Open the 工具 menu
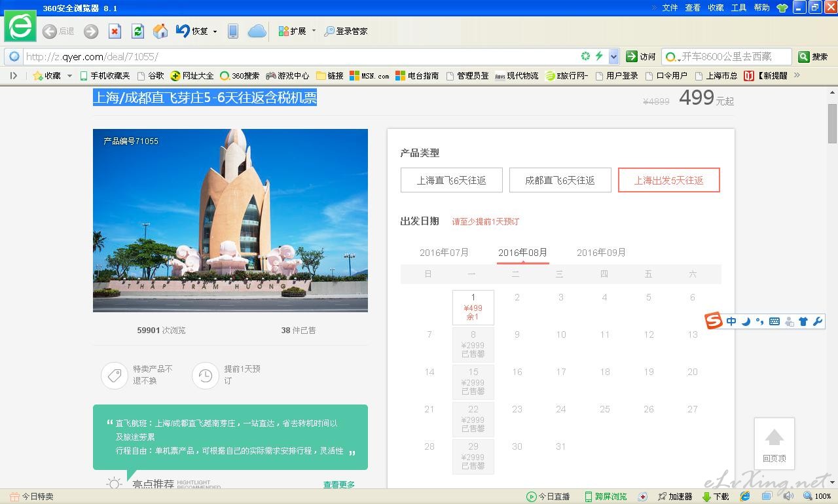This screenshot has height=504, width=838. click(738, 8)
